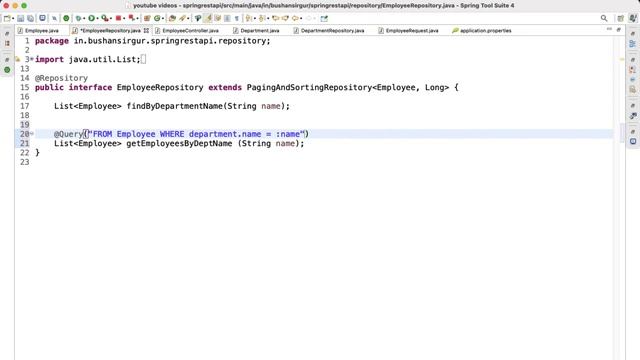Click the yellow overview ruler warning marker
Viewport: 640px width, 360px height.
click(622, 59)
